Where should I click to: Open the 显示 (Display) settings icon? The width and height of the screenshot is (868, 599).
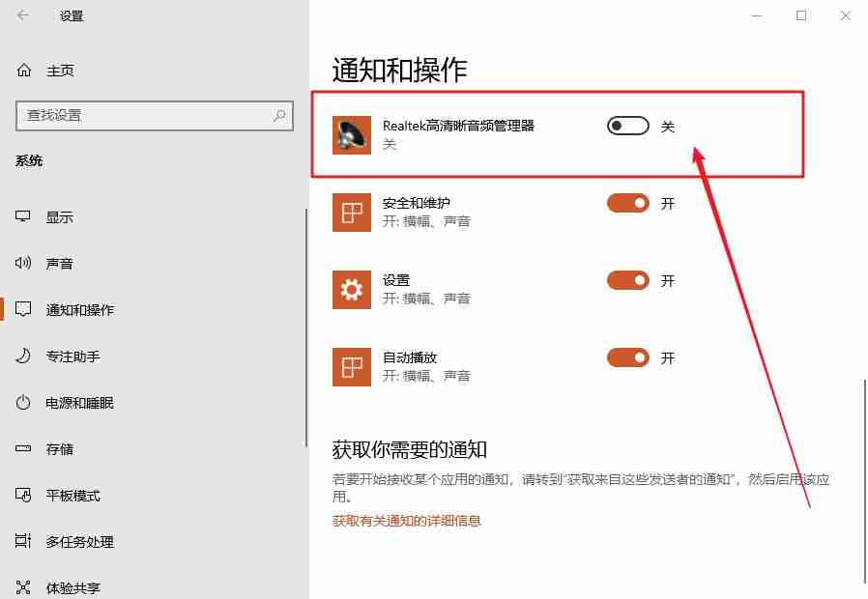(x=22, y=216)
